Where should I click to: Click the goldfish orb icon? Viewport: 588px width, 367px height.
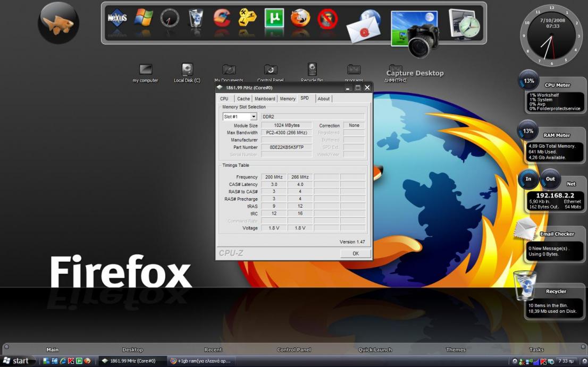pyautogui.click(x=58, y=23)
